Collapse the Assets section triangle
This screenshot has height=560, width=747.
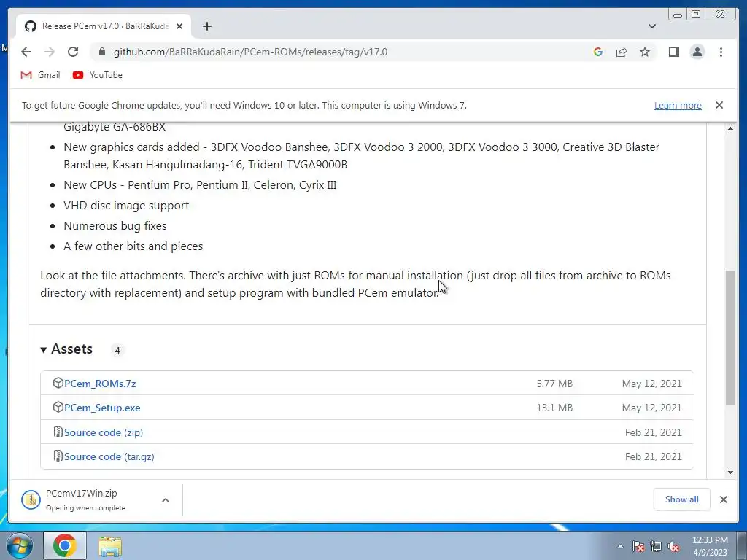(43, 350)
